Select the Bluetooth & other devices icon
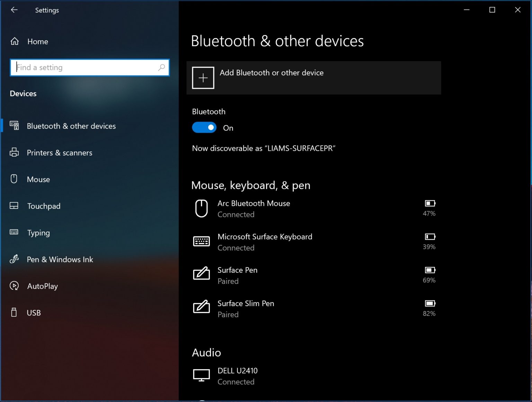This screenshot has width=532, height=402. click(14, 125)
